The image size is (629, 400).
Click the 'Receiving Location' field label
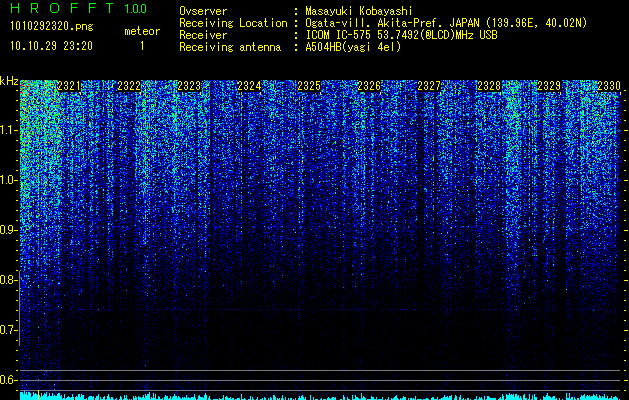233,23
